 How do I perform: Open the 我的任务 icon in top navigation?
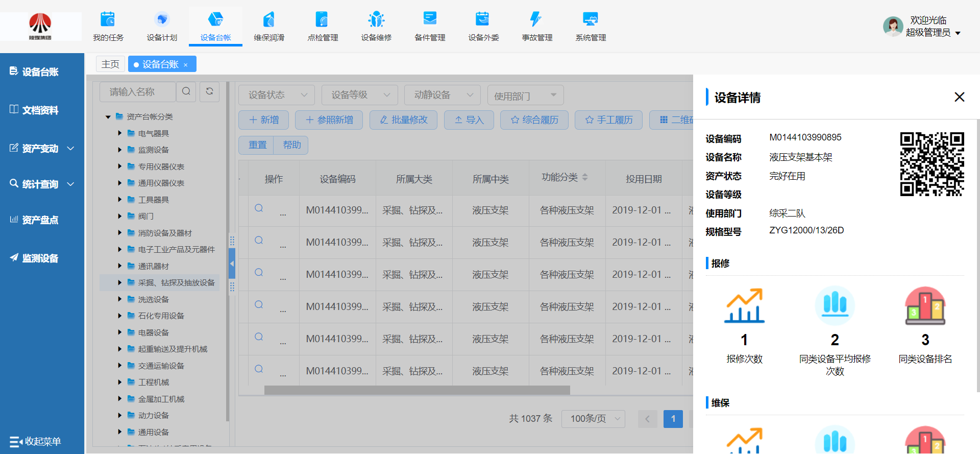click(108, 20)
